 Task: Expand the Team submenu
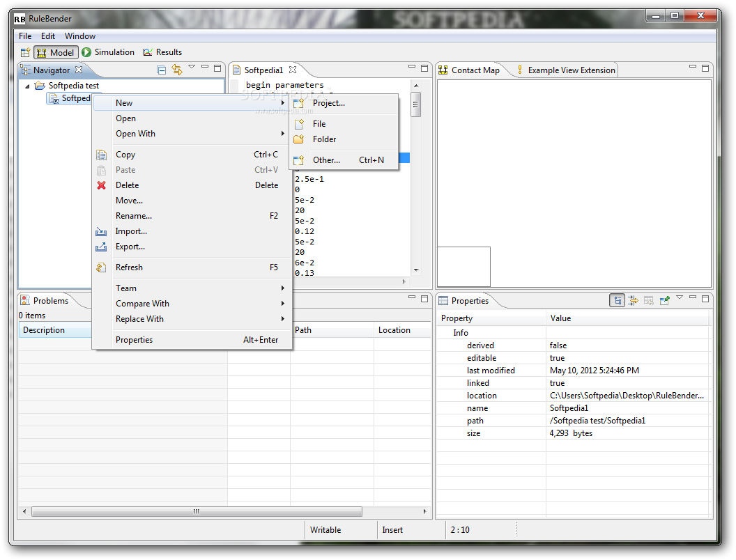pyautogui.click(x=192, y=288)
